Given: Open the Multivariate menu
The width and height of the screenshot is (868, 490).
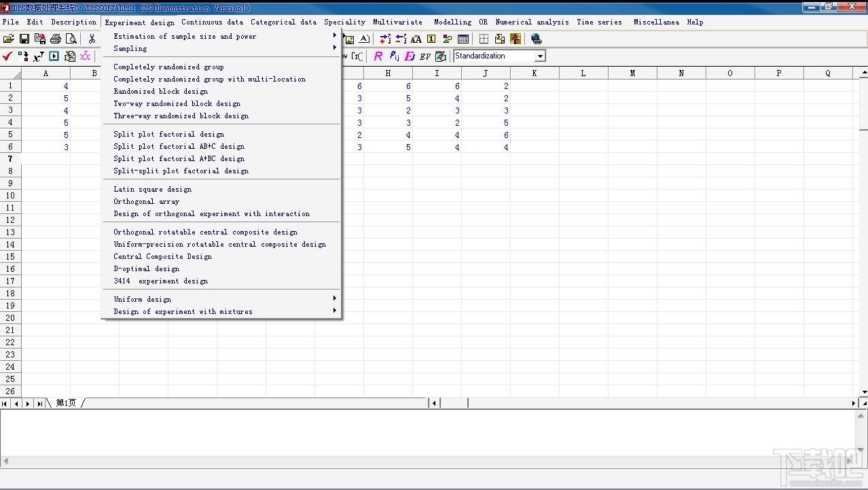Looking at the screenshot, I should pyautogui.click(x=397, y=22).
